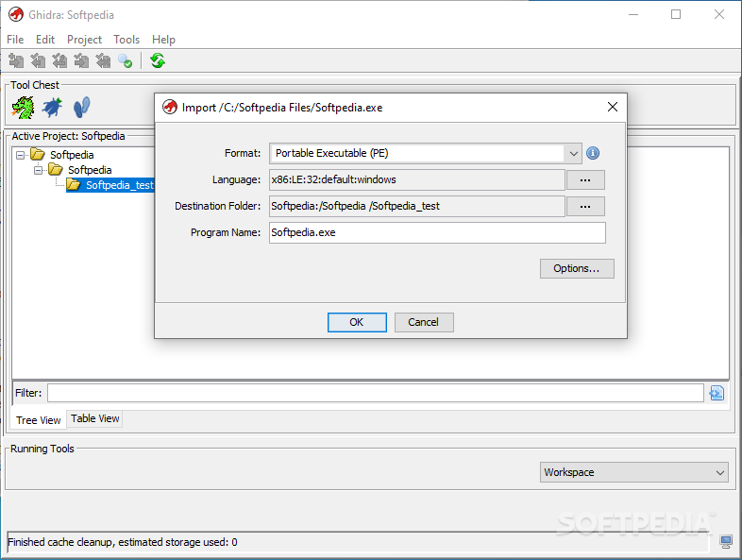This screenshot has width=742, height=560.
Task: Open the File menu
Action: 15,40
